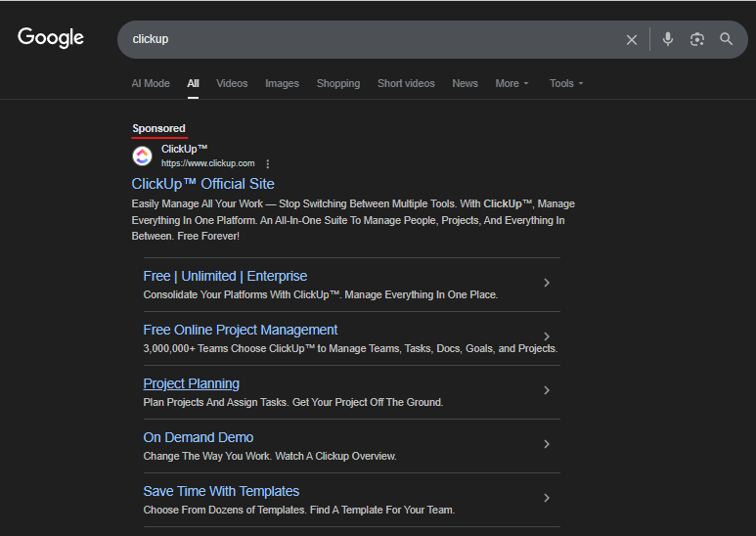Click arrow next to Project Planning
Screen dimensions: 756x536
click(546, 390)
